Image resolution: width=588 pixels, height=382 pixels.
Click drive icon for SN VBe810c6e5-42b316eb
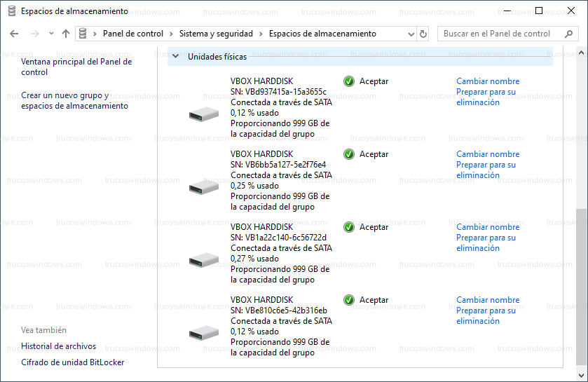click(x=204, y=332)
